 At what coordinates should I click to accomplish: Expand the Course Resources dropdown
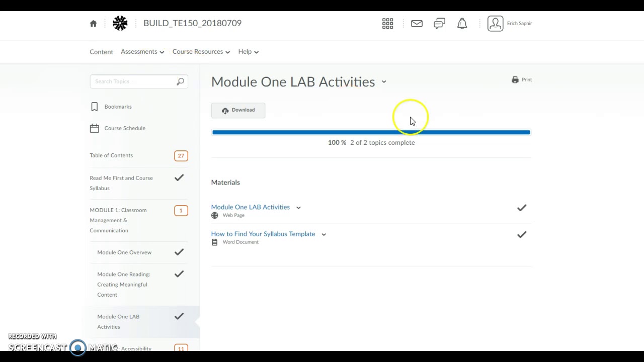click(x=201, y=52)
